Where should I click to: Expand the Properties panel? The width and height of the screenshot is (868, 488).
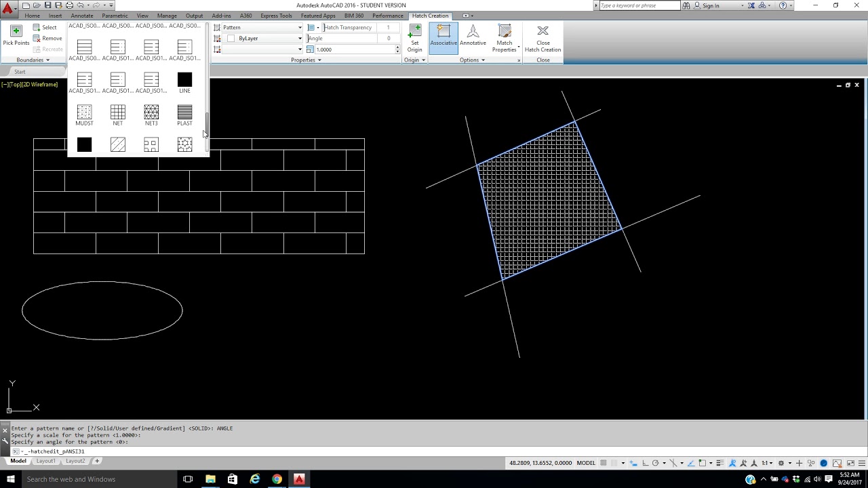(306, 60)
